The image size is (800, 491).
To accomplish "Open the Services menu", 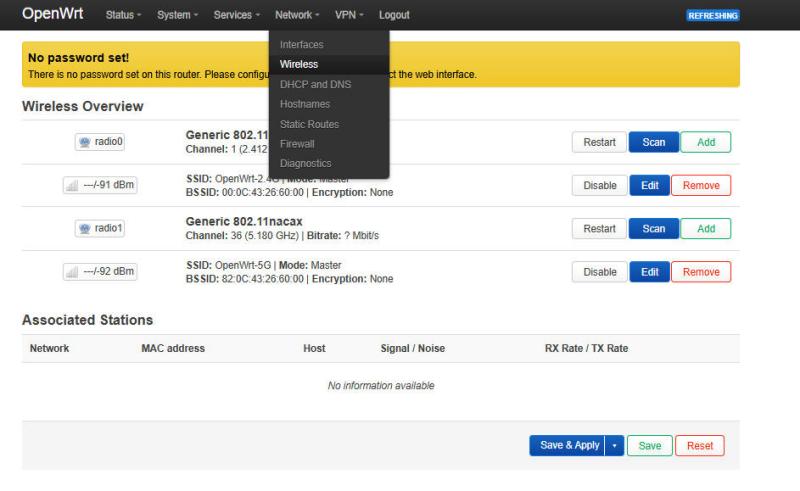I will (236, 15).
